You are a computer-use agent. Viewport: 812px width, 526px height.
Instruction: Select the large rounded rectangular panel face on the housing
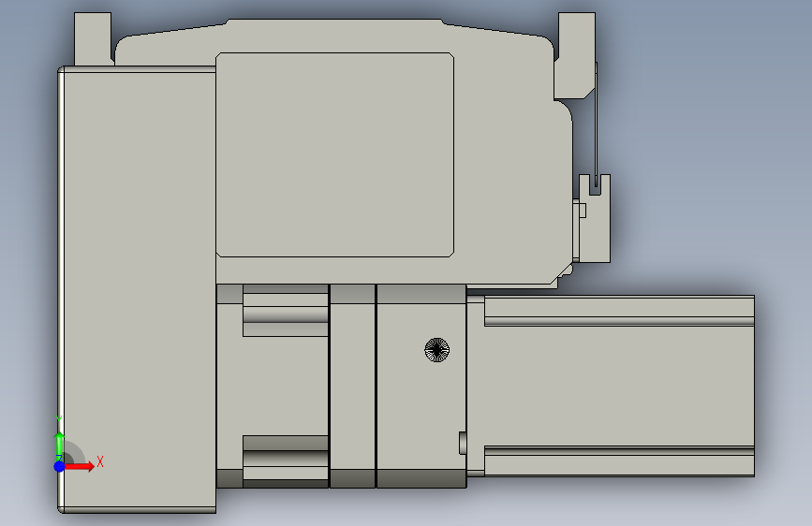[x=335, y=154]
